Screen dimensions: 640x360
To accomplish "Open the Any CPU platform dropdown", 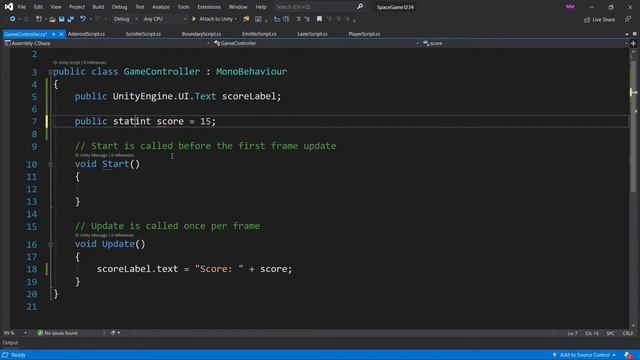I will click(164, 19).
